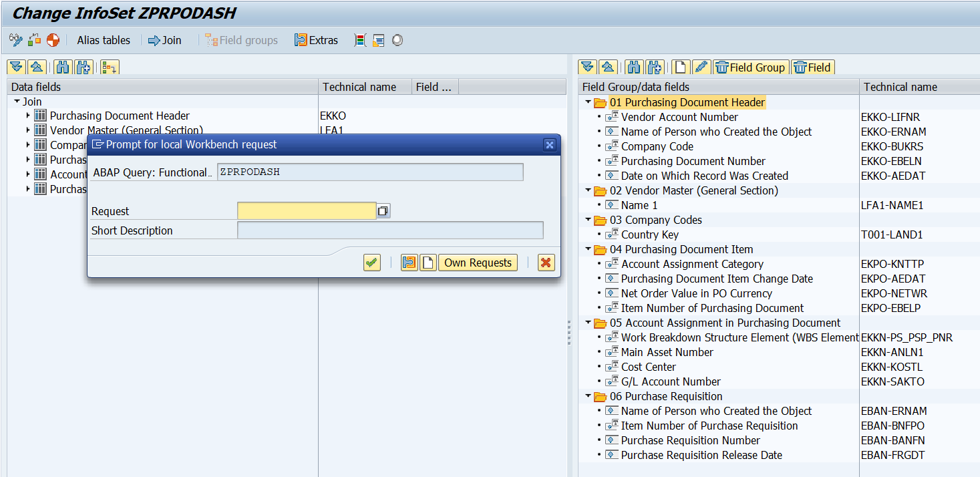
Task: Click the Join toolbar item
Action: coord(164,40)
